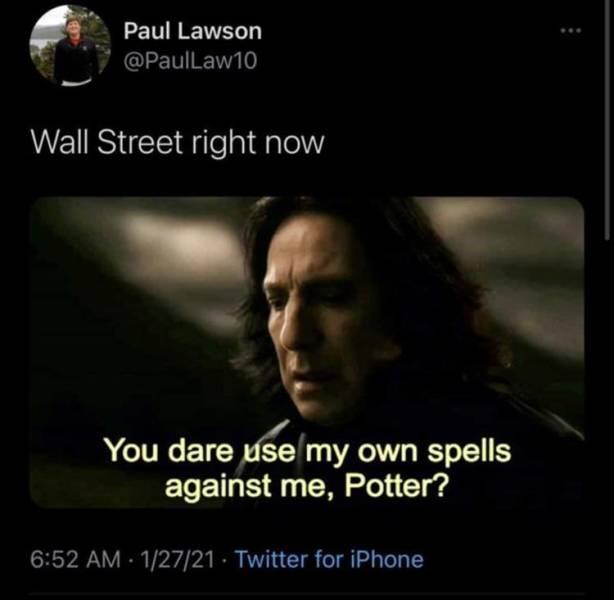
Task: Click the word 'Lawson' in the author name
Action: (x=220, y=31)
